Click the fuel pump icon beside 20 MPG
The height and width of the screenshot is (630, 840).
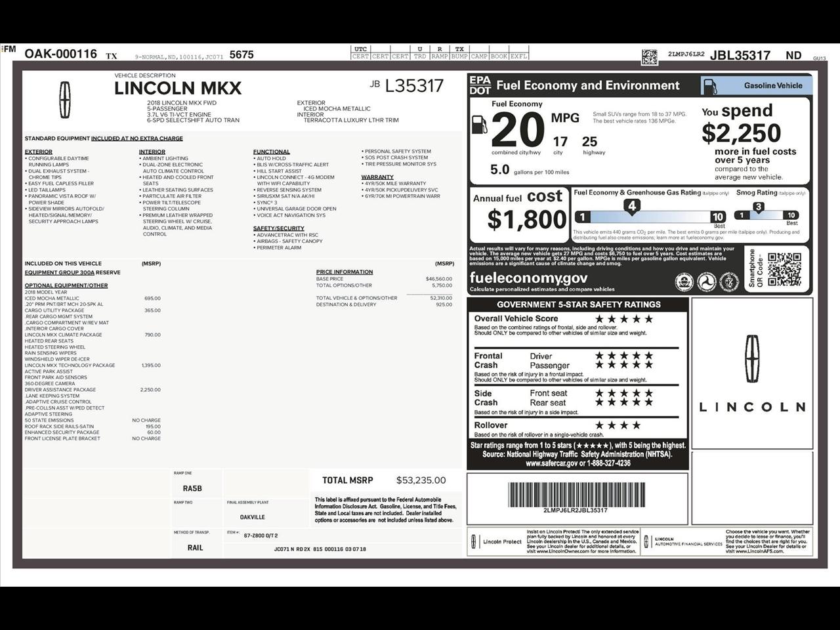pos(480,124)
